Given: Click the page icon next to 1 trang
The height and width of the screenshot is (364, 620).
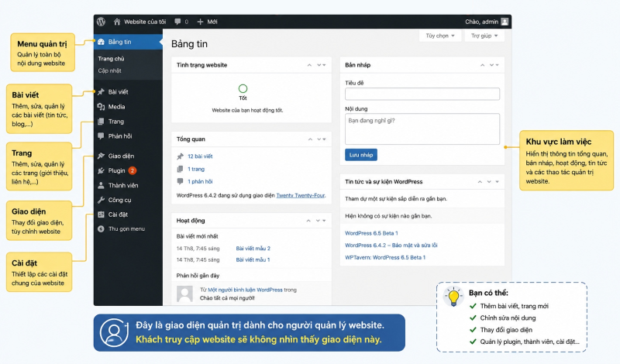Looking at the screenshot, I should tap(181, 169).
